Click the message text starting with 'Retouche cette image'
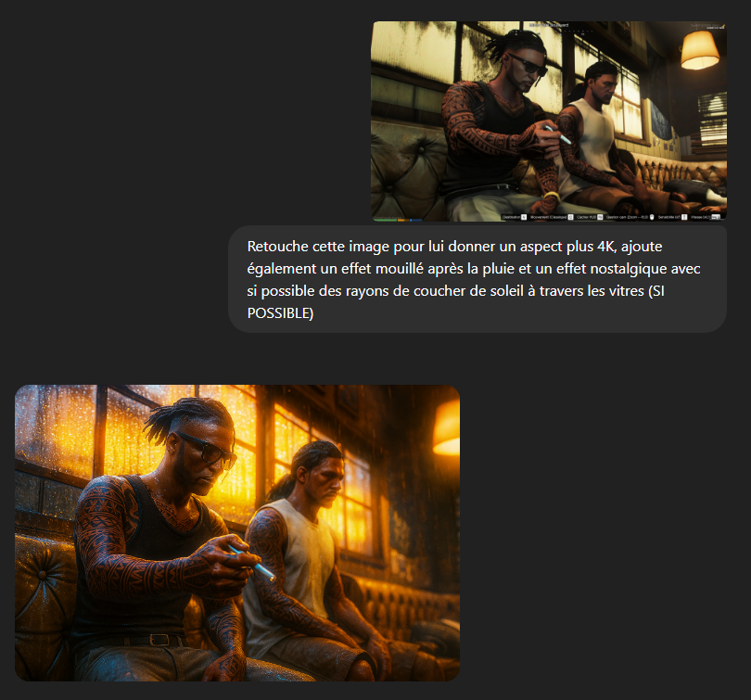The width and height of the screenshot is (751, 700). click(x=474, y=280)
